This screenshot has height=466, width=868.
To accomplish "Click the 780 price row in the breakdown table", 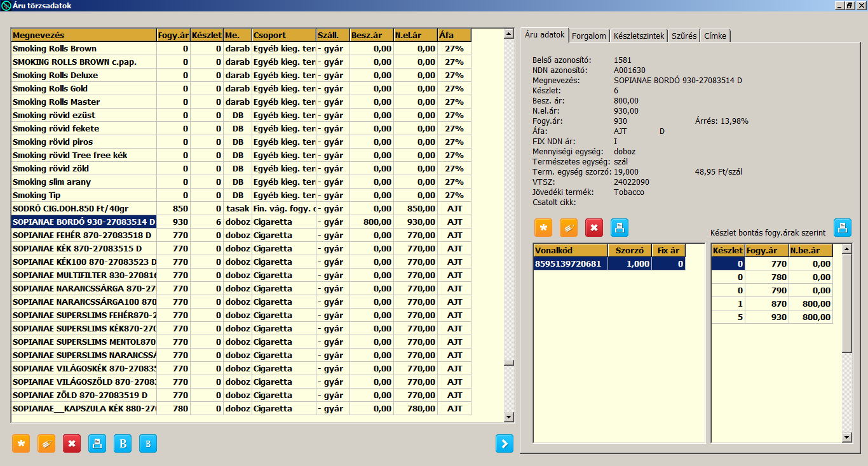I will (772, 277).
